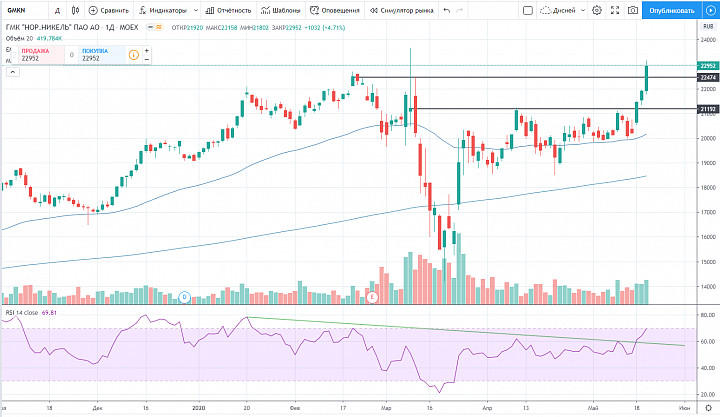Expand the arrow next to Индикаторы
The width and height of the screenshot is (720, 417).
pos(196,10)
